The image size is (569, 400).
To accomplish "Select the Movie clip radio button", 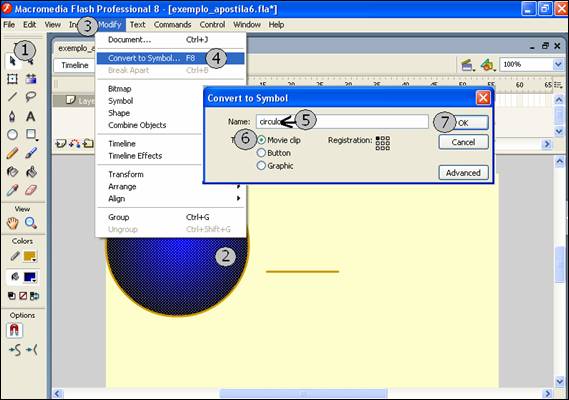I will tap(261, 140).
